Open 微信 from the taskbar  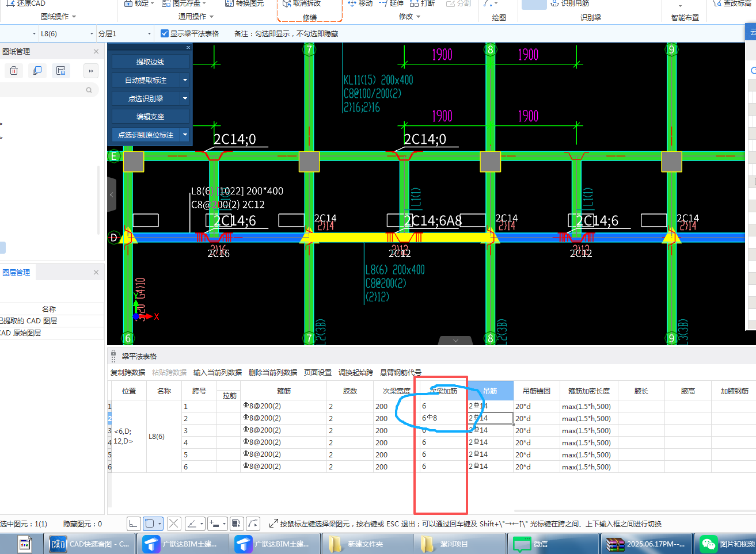[x=552, y=544]
